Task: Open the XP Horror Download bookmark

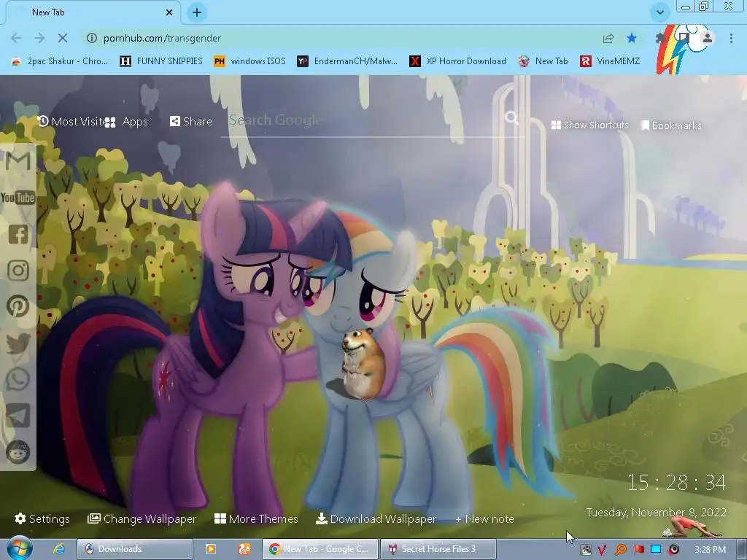Action: (458, 61)
